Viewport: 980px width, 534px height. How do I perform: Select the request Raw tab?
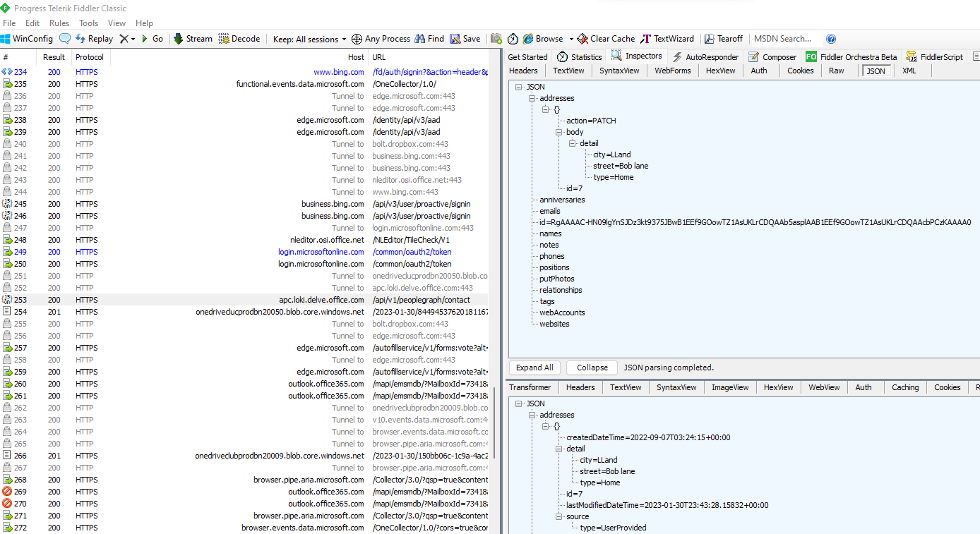(837, 71)
